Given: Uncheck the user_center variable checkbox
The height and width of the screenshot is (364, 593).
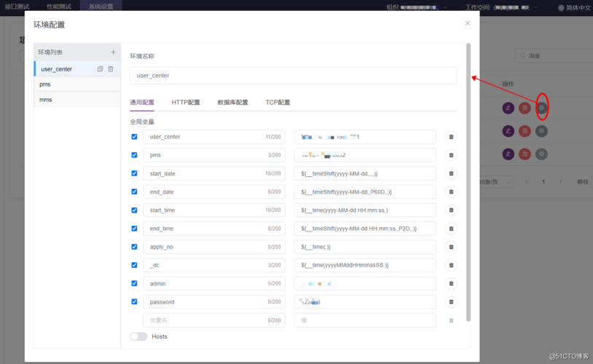Looking at the screenshot, I should (x=134, y=137).
